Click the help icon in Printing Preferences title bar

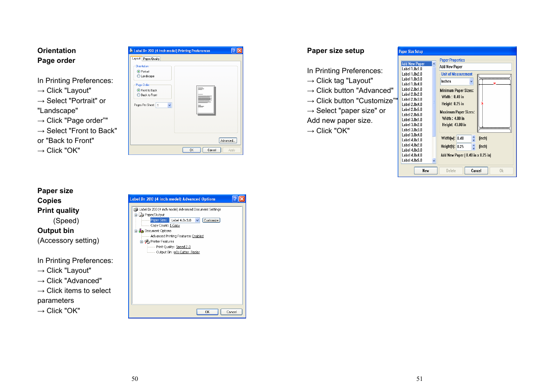(x=234, y=51)
